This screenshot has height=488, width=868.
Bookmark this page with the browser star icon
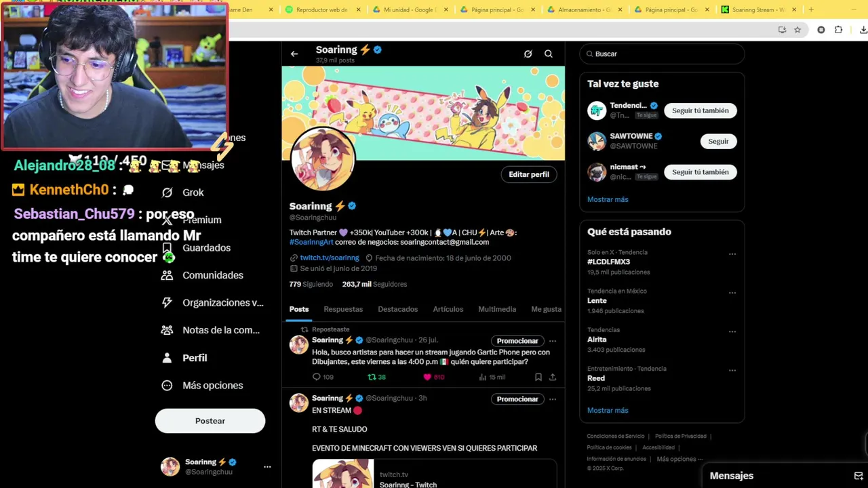pyautogui.click(x=797, y=30)
